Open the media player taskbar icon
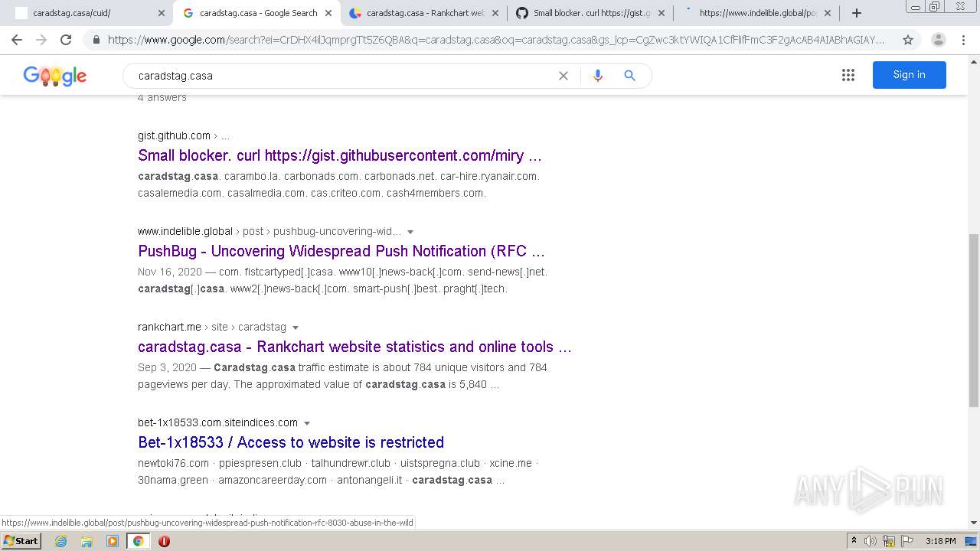The width and height of the screenshot is (980, 551). point(113,541)
